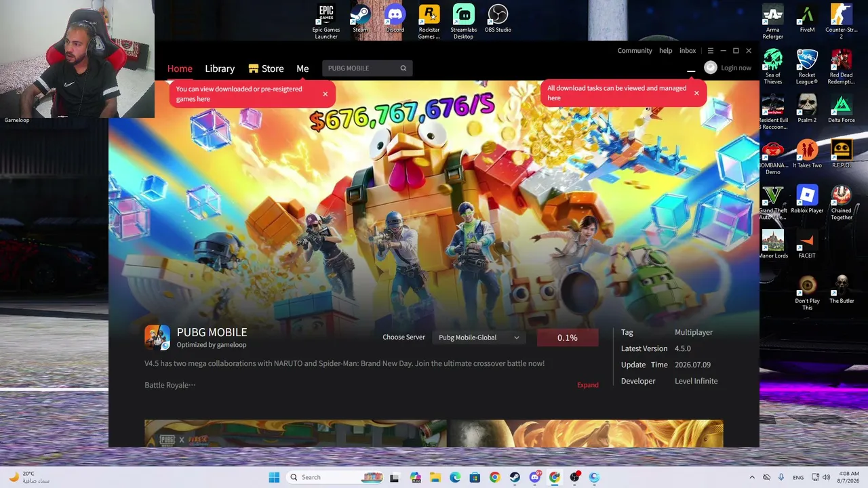Click the profile avatar icon
Image resolution: width=868 pixels, height=488 pixels.
click(x=711, y=67)
